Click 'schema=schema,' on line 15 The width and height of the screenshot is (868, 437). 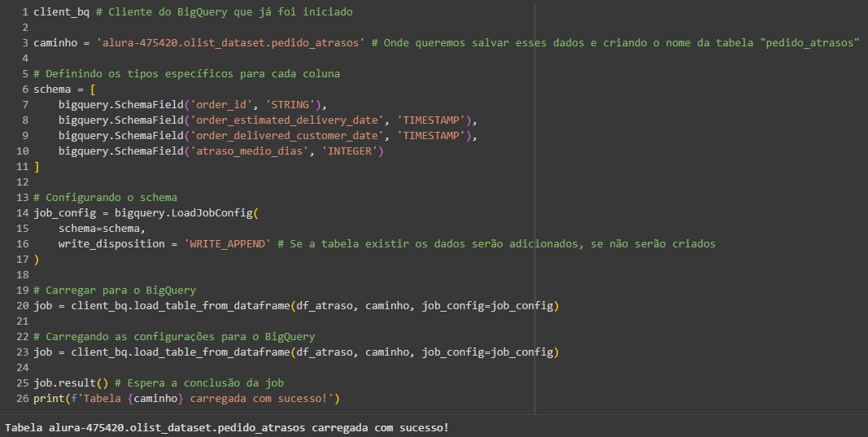[x=102, y=229]
